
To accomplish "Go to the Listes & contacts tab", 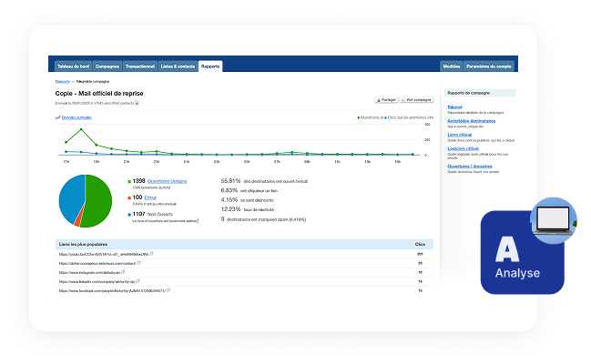I will [x=178, y=66].
